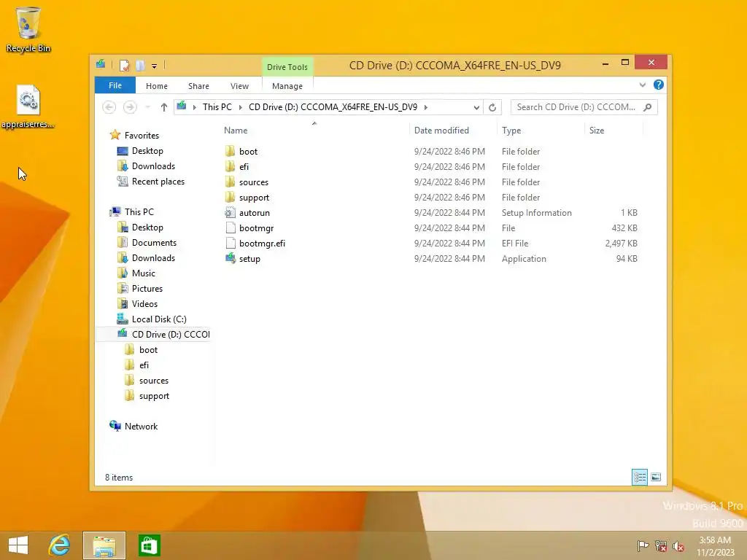Open Music under This PC

click(x=144, y=273)
